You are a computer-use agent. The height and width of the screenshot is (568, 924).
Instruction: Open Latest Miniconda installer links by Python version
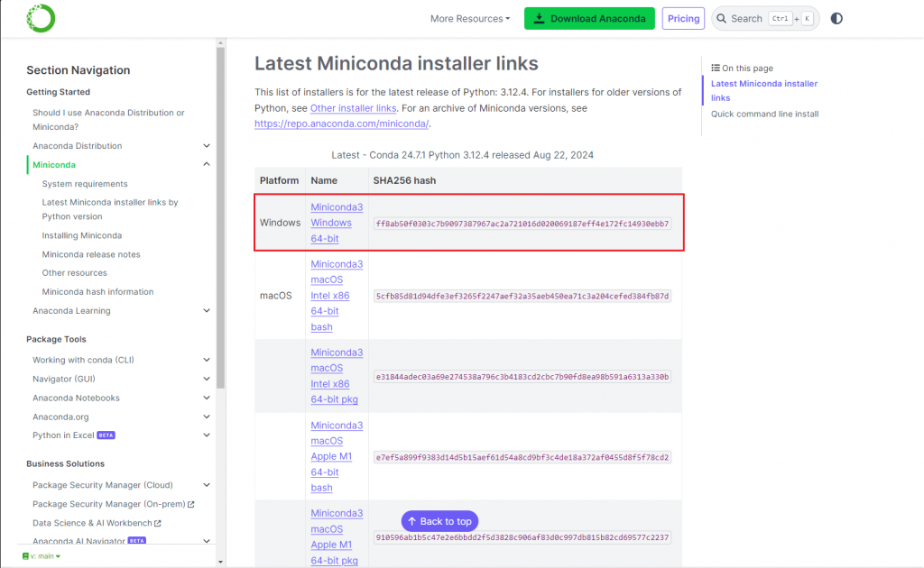click(109, 209)
